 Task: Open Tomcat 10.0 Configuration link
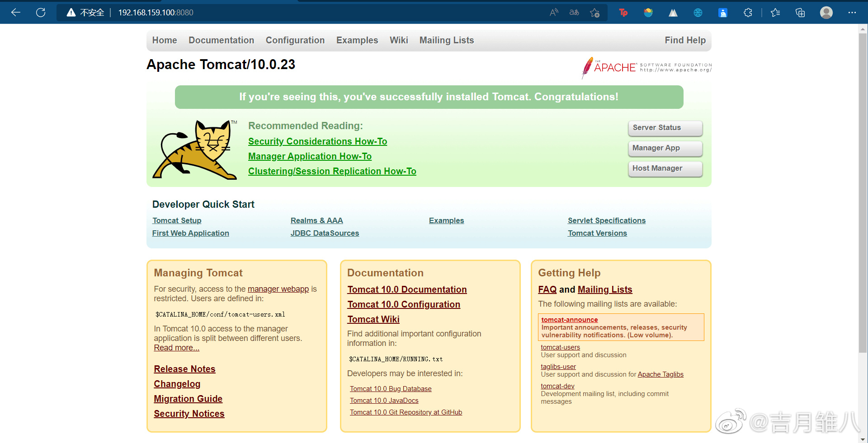(x=404, y=304)
